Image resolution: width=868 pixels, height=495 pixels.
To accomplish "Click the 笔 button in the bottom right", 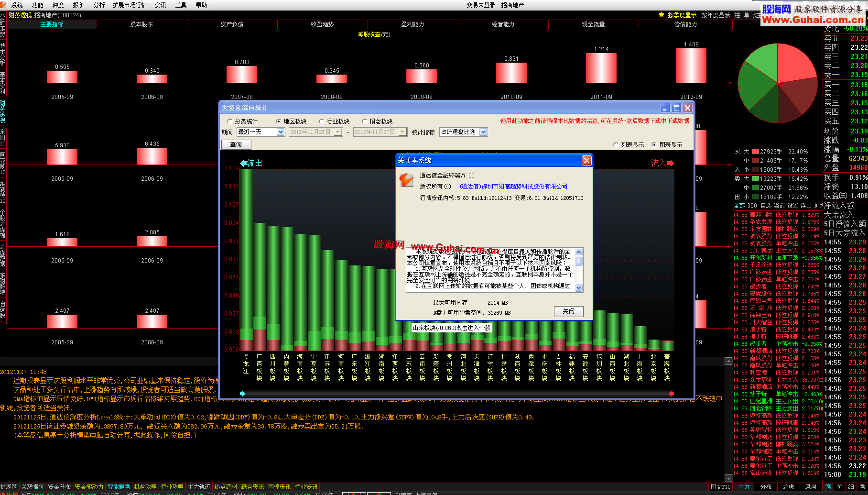I will pos(828,486).
